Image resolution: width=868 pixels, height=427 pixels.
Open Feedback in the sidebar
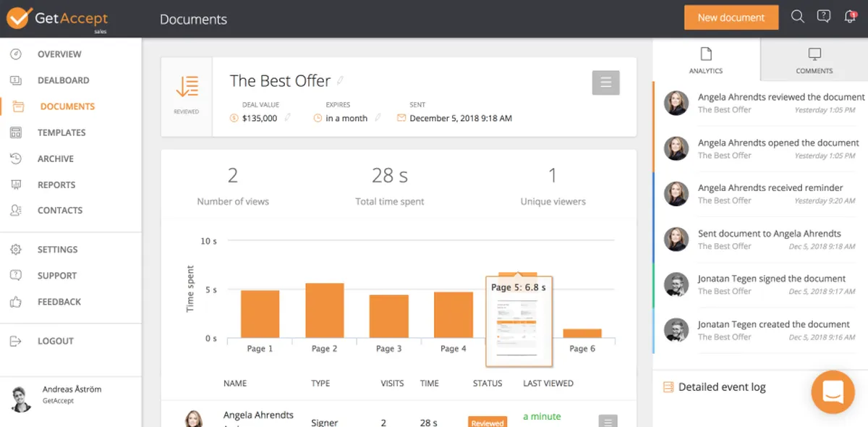(x=59, y=302)
